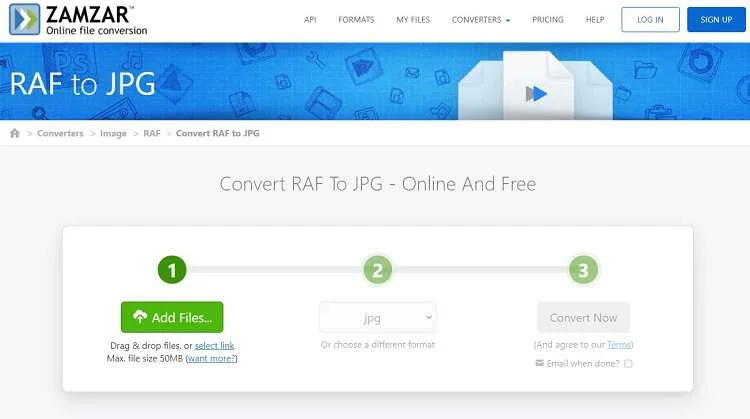Click step 1 circle

click(x=172, y=270)
